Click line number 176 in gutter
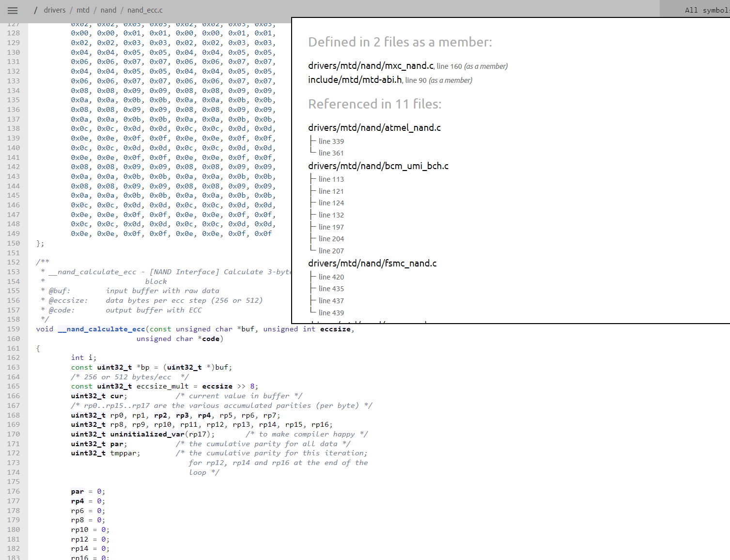730x560 pixels. 14,491
